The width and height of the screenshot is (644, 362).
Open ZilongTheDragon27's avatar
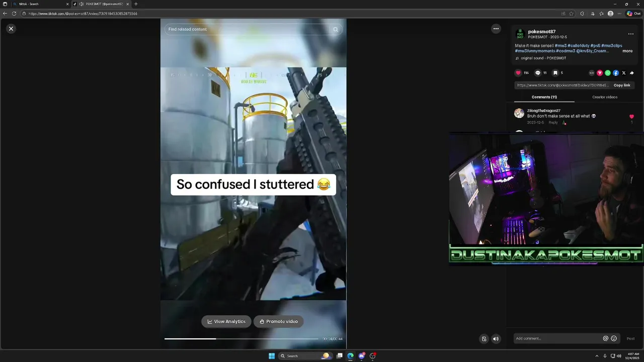coord(519,113)
